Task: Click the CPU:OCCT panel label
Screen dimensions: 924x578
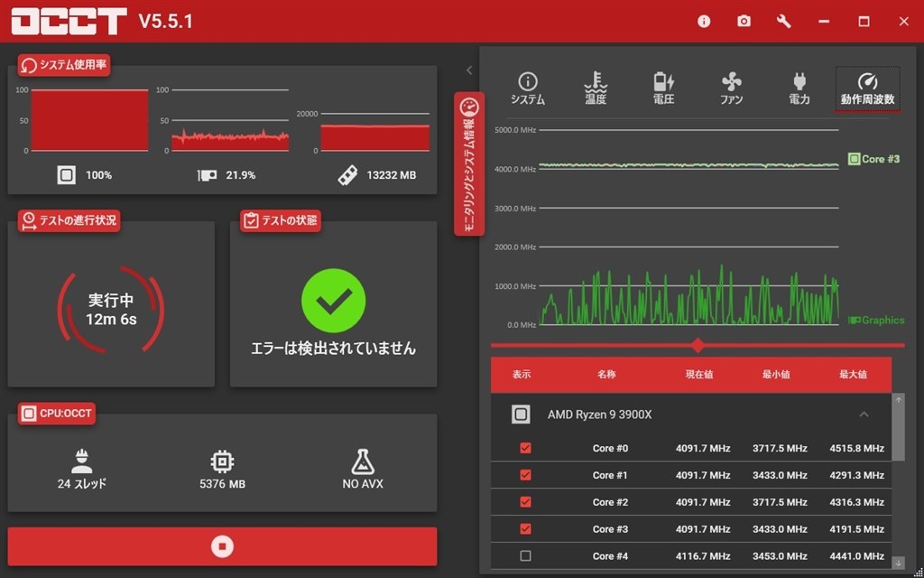Action: (57, 414)
